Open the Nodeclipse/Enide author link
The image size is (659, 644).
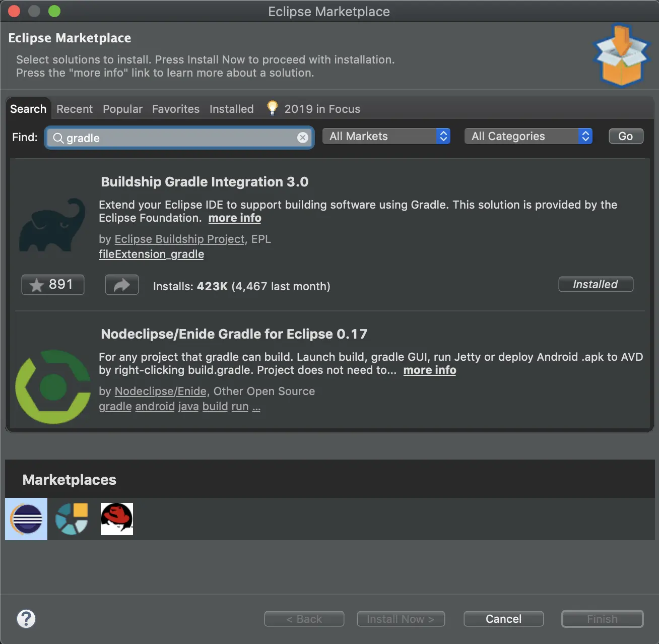[x=160, y=391]
